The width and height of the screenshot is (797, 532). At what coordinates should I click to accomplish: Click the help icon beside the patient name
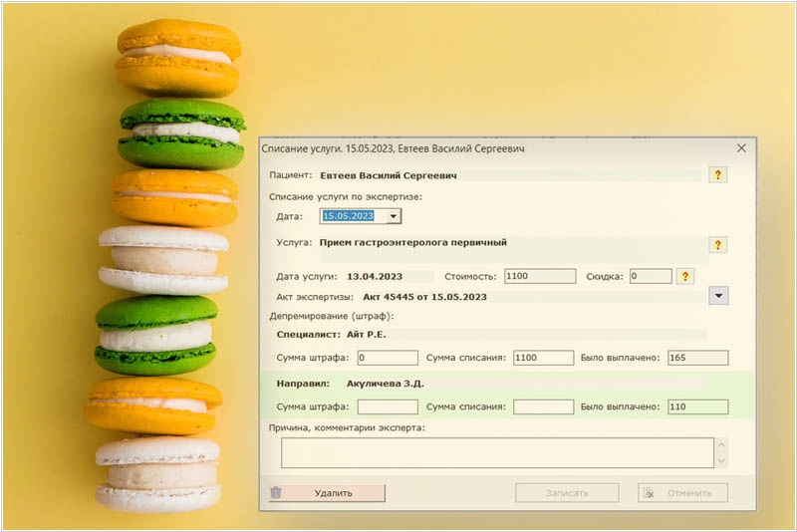click(717, 174)
